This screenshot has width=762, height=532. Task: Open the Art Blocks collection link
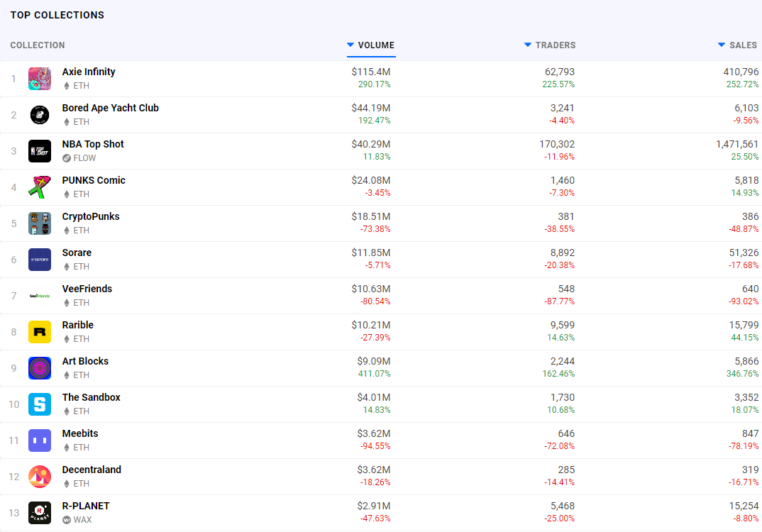85,362
